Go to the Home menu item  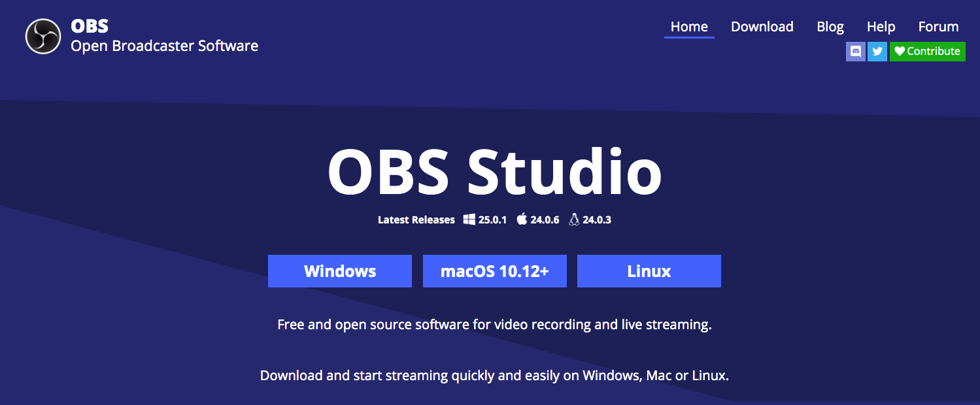click(x=689, y=27)
